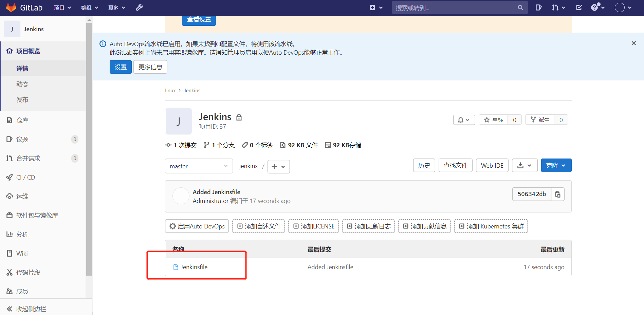Open the 克隆 clone dropdown
Screen dimensions: 644x315
pos(556,165)
